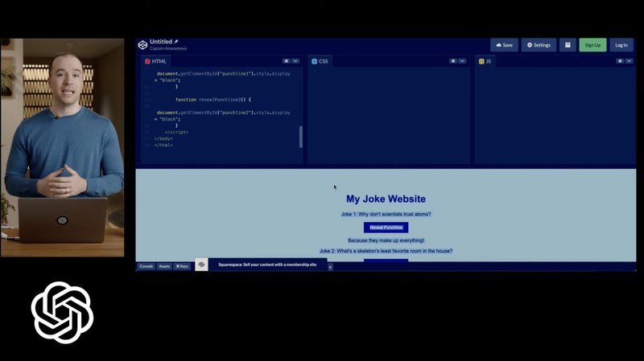Select the CSS editor tab
Image resolution: width=644 pixels, height=361 pixels.
coord(320,61)
